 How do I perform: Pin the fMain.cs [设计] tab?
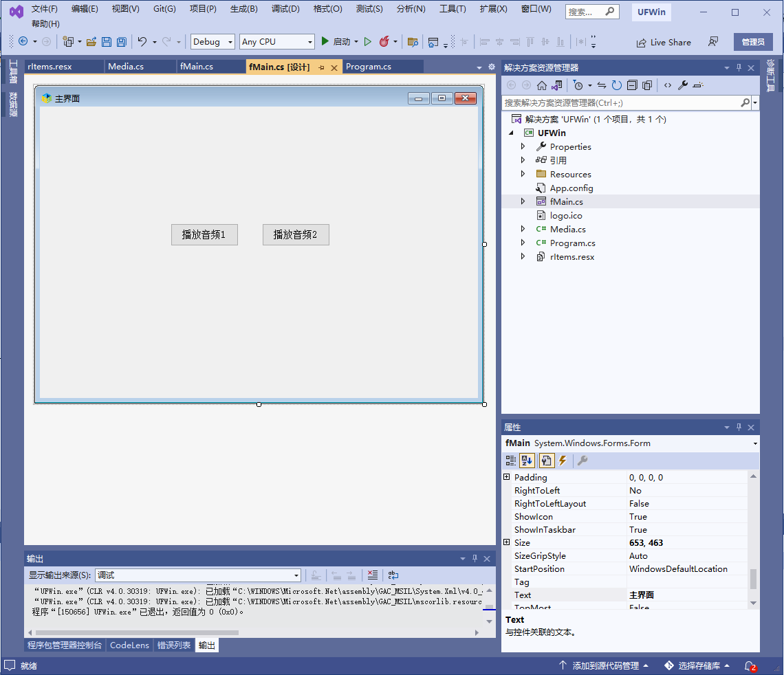(321, 67)
